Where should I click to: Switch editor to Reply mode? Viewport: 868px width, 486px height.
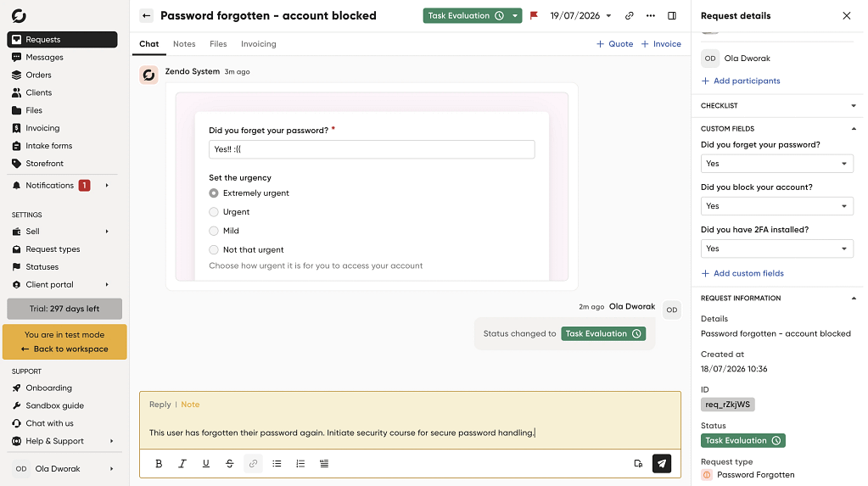(x=160, y=405)
